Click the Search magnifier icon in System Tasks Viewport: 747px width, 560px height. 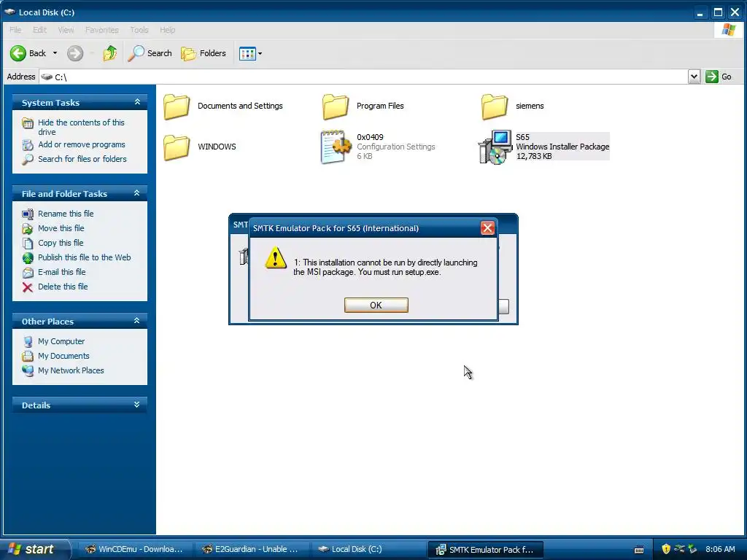[28, 160]
